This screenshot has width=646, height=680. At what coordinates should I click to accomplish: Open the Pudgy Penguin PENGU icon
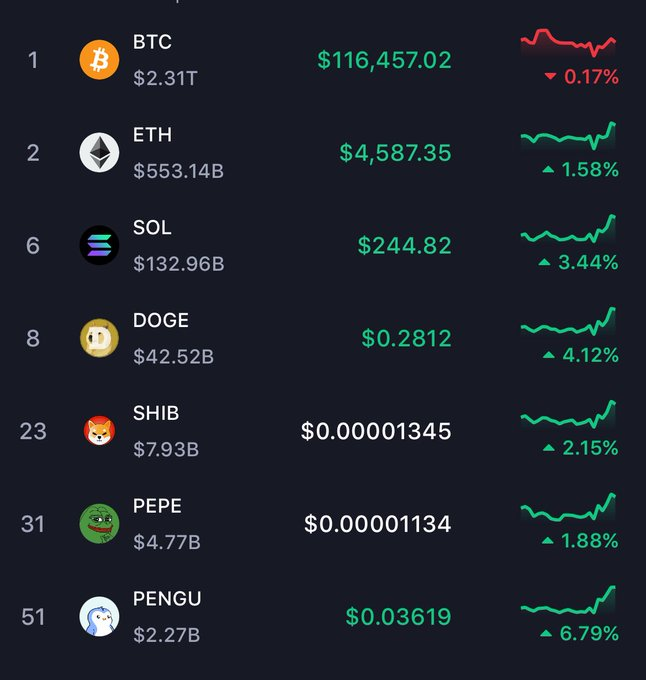point(99,617)
